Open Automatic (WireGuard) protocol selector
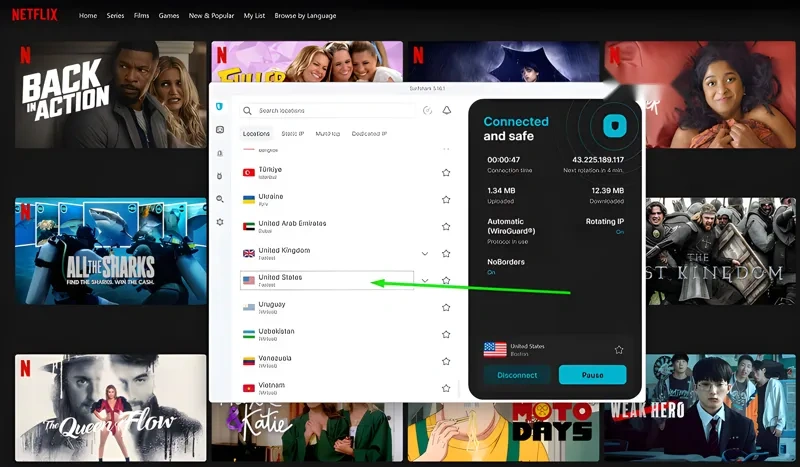This screenshot has width=800, height=467. tap(511, 231)
